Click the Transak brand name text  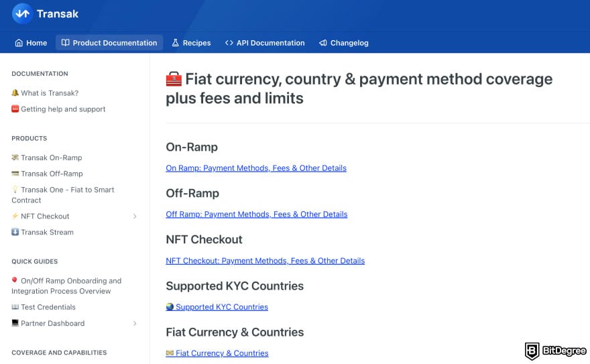point(58,14)
